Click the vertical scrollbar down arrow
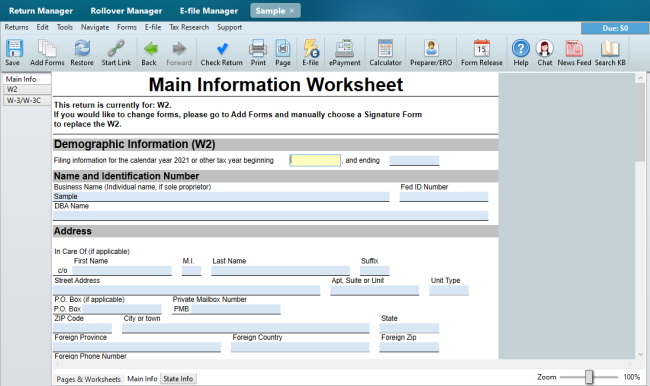This screenshot has width=650, height=386. click(x=640, y=354)
